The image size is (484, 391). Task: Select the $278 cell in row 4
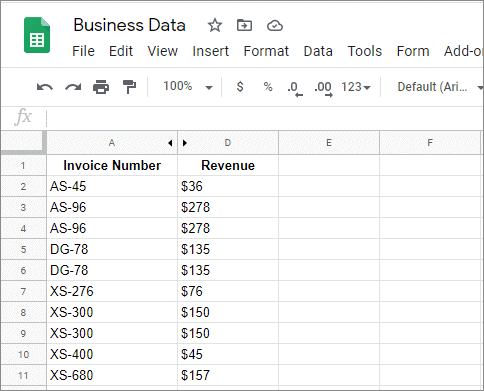coord(228,228)
